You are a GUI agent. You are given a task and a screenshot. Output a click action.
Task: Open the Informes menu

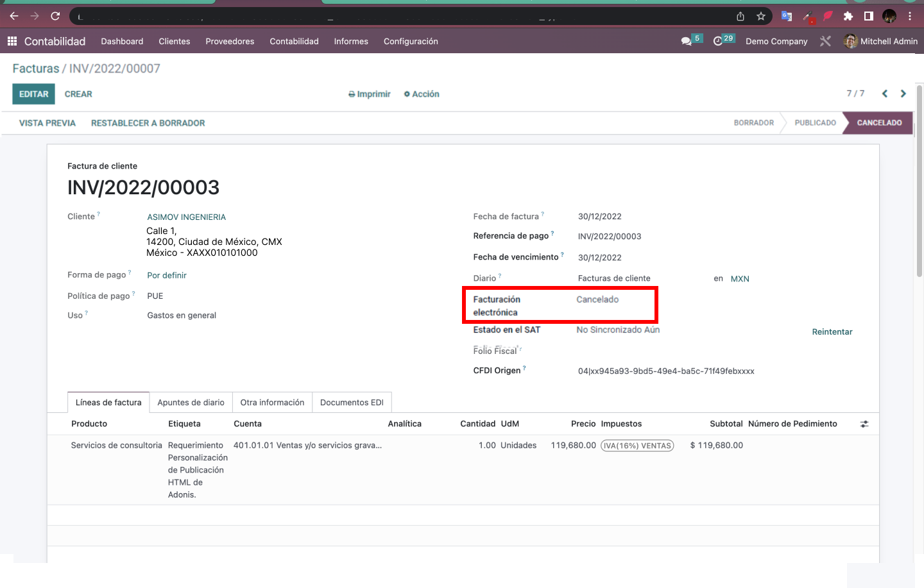pyautogui.click(x=351, y=41)
